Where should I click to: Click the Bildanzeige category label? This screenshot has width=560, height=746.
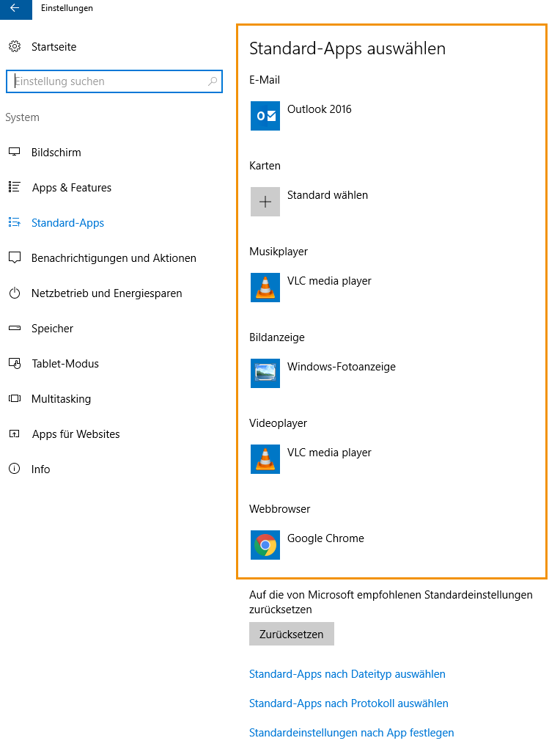coord(276,337)
